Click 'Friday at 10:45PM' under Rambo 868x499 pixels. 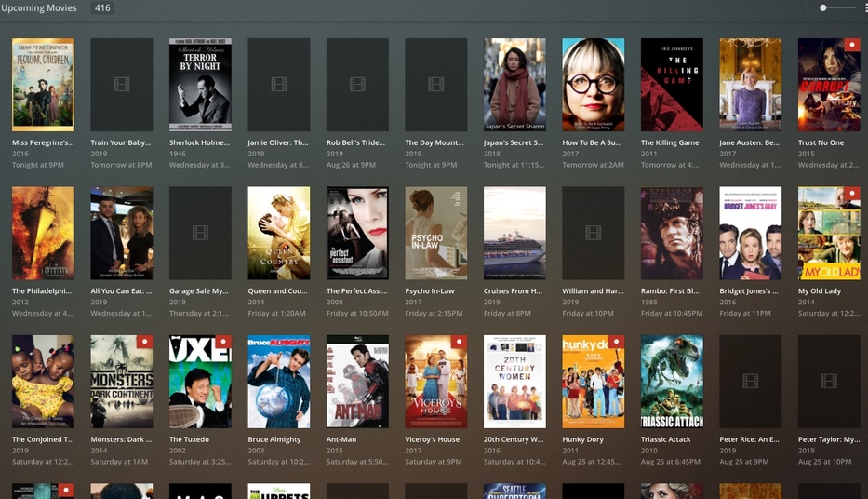[x=672, y=313]
